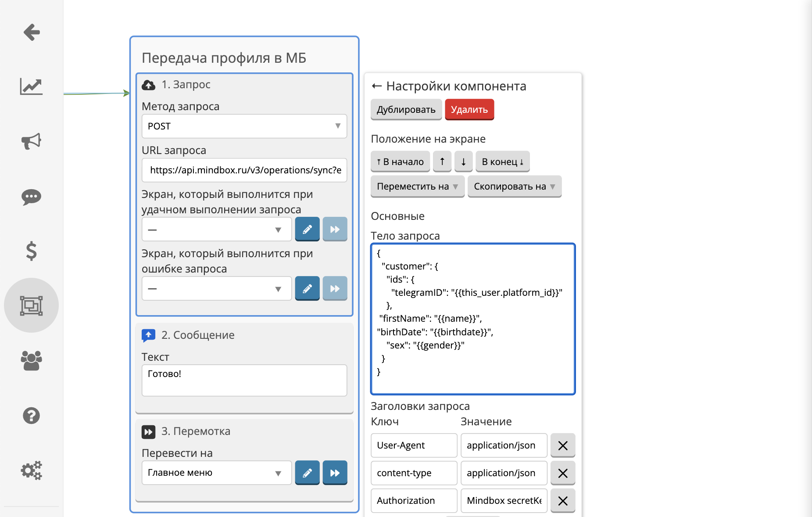The height and width of the screenshot is (517, 812).
Task: Remove the Authorization header row
Action: pyautogui.click(x=563, y=501)
